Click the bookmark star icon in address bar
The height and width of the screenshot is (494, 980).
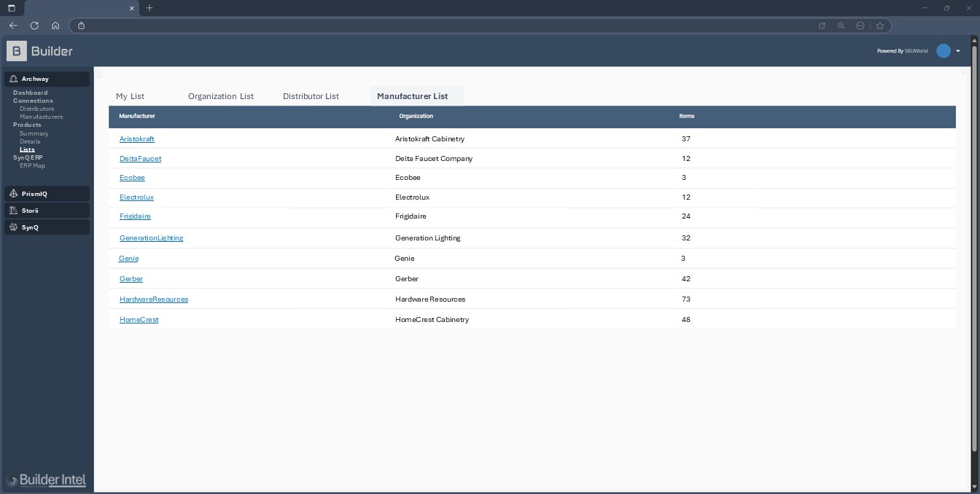click(x=880, y=26)
